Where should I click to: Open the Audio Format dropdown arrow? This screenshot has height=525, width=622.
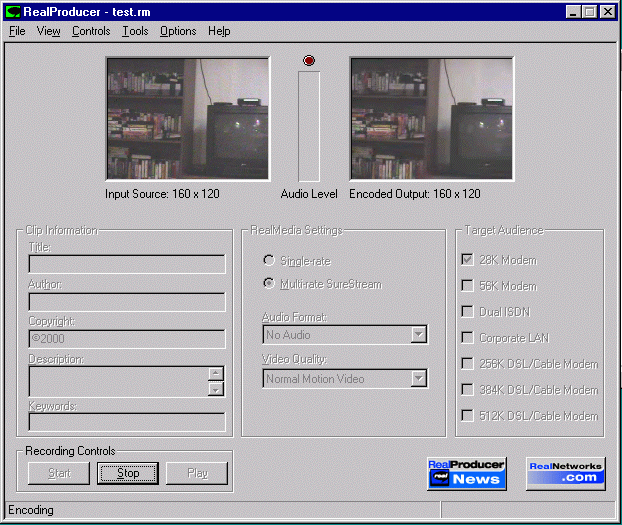coord(419,335)
